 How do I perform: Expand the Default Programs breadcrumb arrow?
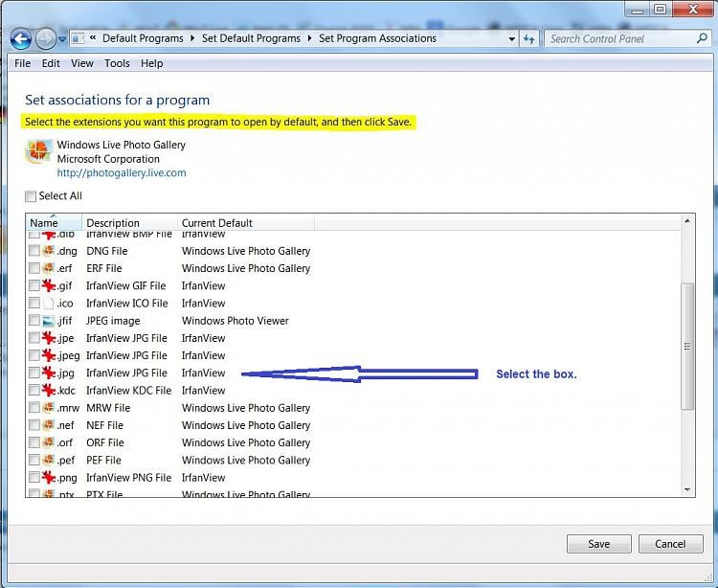click(x=191, y=38)
